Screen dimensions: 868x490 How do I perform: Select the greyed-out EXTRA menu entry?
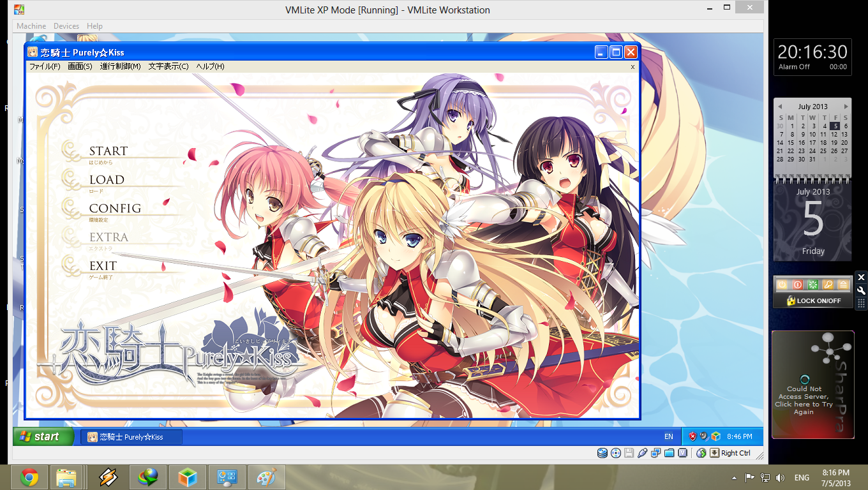pyautogui.click(x=108, y=237)
